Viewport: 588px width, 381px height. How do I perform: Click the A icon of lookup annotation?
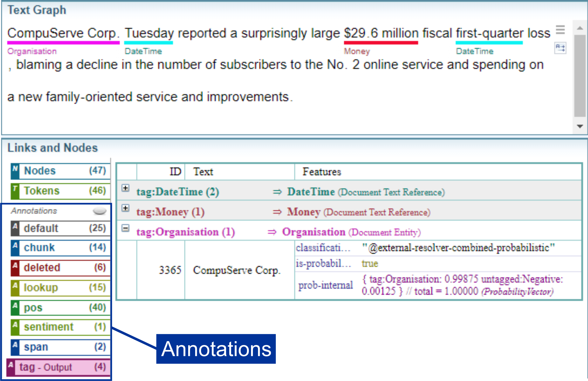15,287
